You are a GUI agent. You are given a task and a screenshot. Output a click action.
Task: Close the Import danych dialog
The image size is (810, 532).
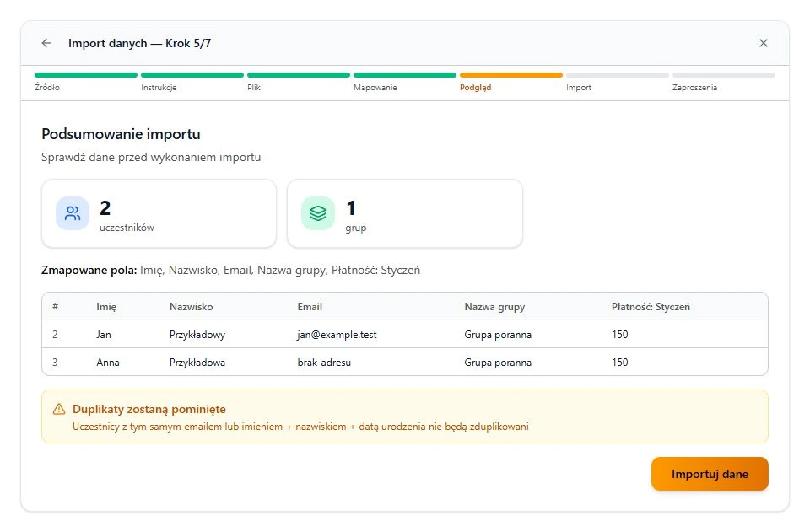tap(763, 43)
